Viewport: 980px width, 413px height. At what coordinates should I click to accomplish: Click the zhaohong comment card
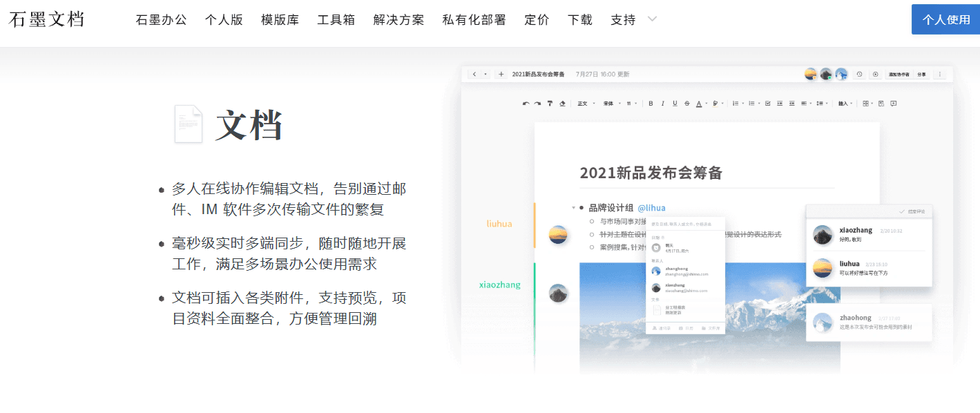[869, 322]
